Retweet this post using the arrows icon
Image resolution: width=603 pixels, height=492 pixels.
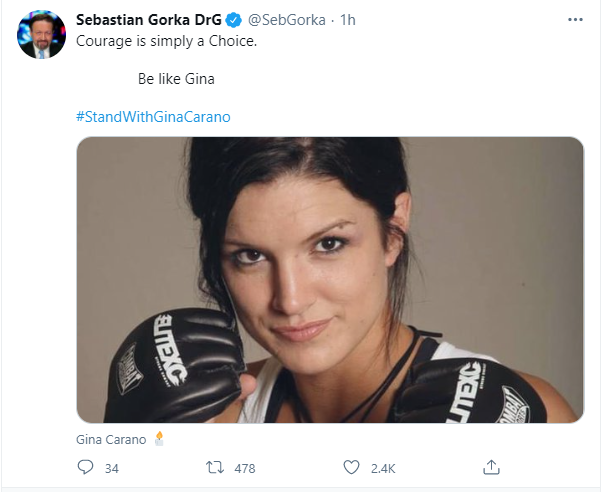215,467
